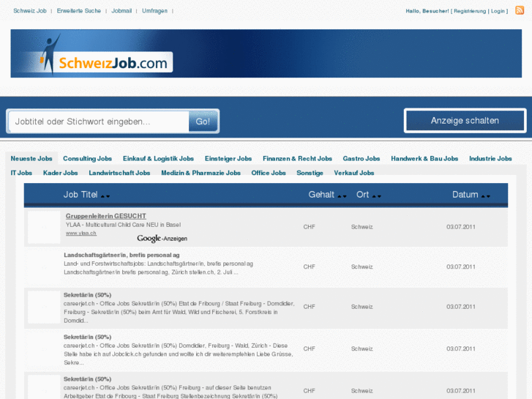The width and height of the screenshot is (532, 399).
Task: Sort by Ort using its arrows
Action: (x=377, y=196)
